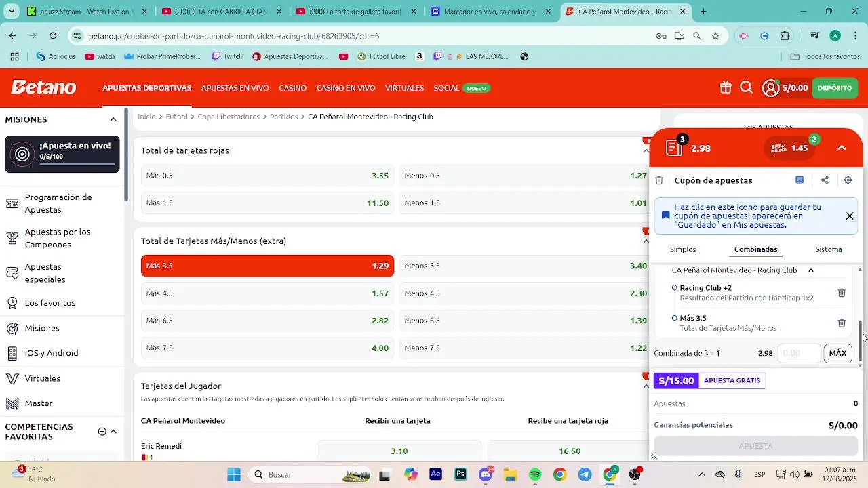Viewport: 868px width, 488px height.
Task: Open Virtuales in the left sidebar
Action: (x=61, y=378)
